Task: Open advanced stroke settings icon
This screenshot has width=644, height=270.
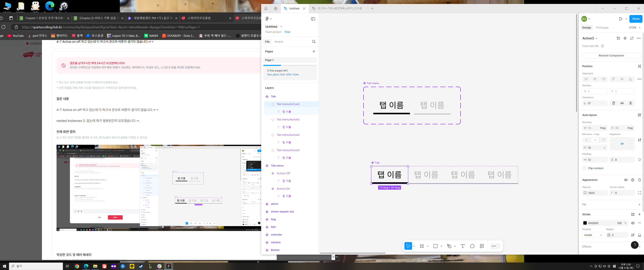Action: [x=633, y=235]
